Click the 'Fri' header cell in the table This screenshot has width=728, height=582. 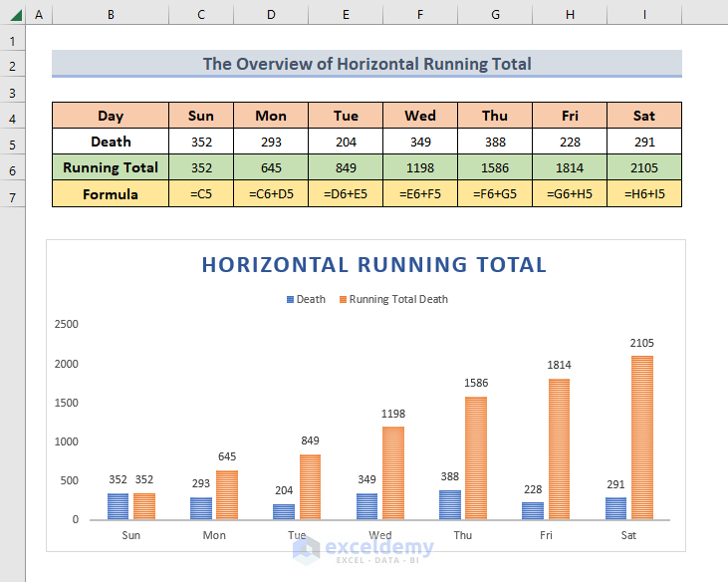[570, 116]
